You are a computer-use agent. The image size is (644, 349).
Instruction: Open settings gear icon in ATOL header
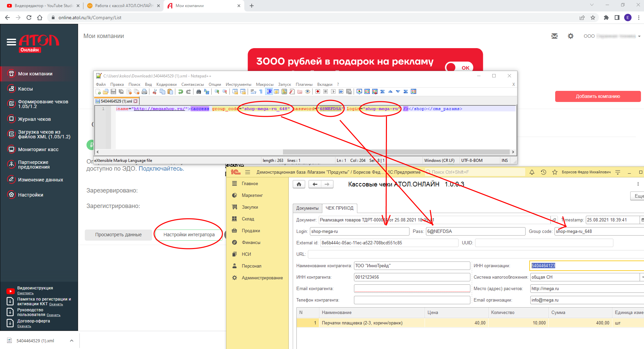[571, 36]
